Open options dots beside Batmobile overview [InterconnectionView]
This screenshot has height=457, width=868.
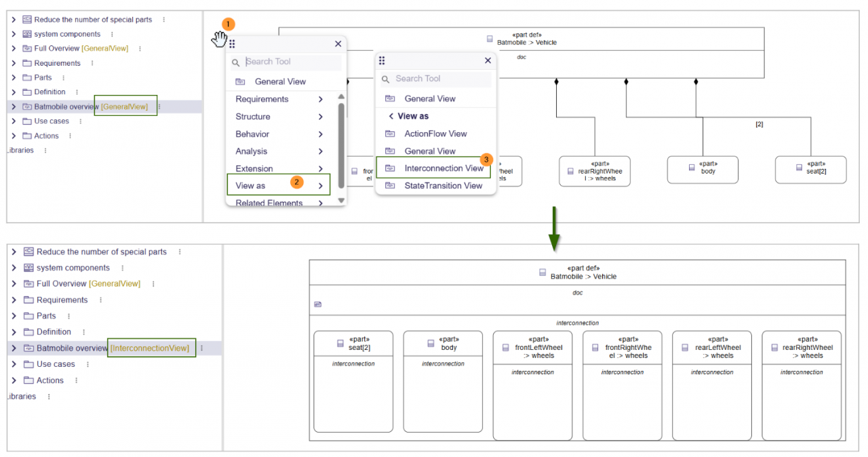coord(201,348)
